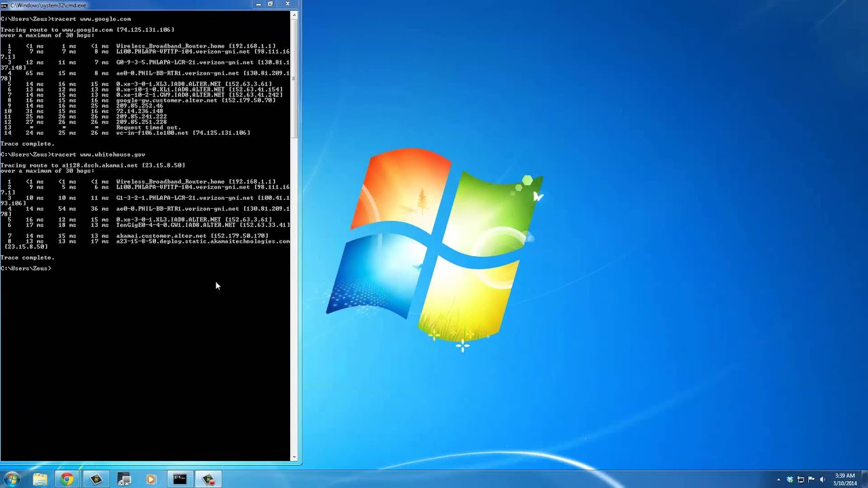
Task: Minimize the cmd.exe window
Action: pyautogui.click(x=258, y=4)
